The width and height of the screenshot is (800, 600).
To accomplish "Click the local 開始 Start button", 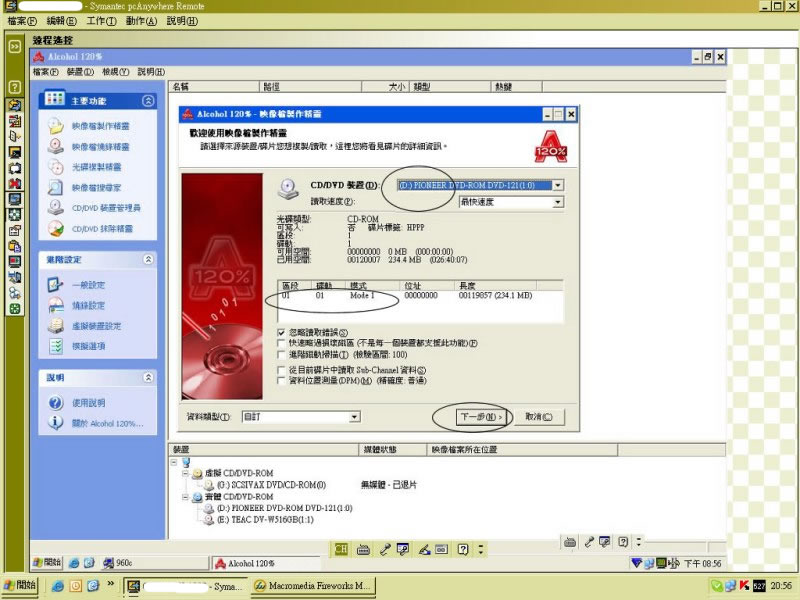I will (20, 585).
